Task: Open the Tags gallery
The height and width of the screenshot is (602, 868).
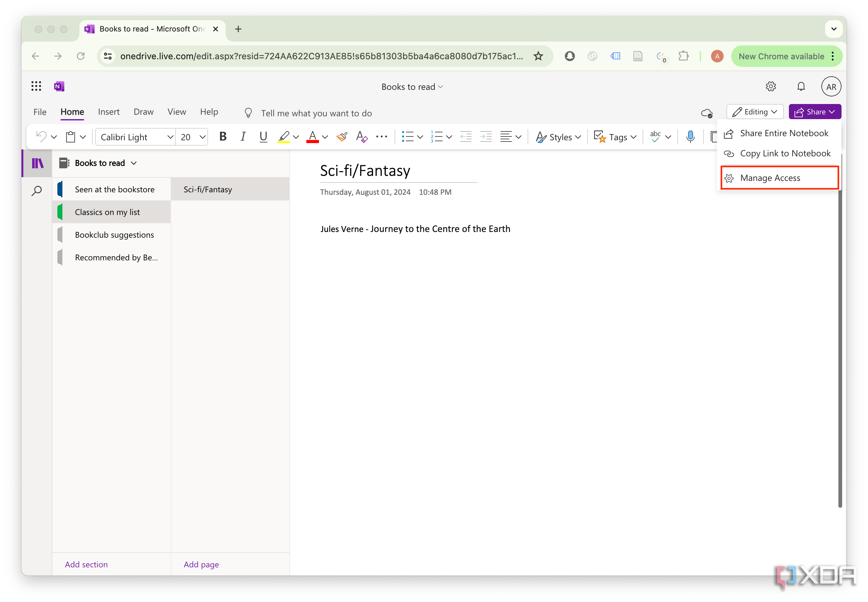Action: (x=614, y=136)
